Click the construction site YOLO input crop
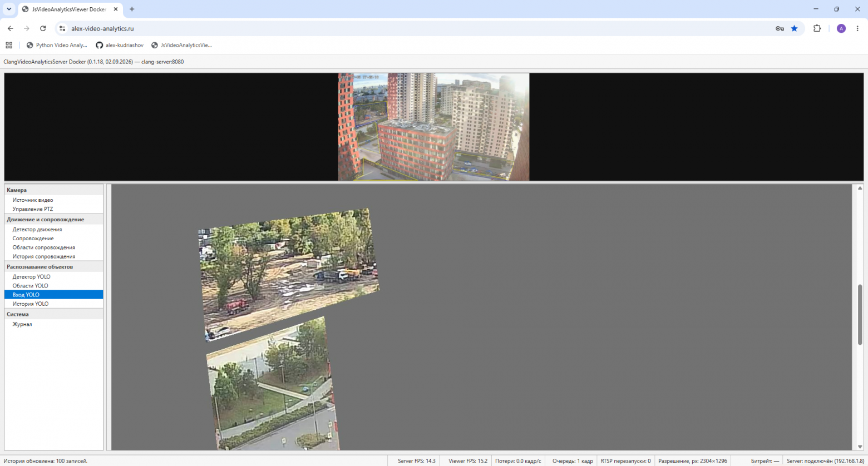The image size is (868, 466). click(289, 274)
